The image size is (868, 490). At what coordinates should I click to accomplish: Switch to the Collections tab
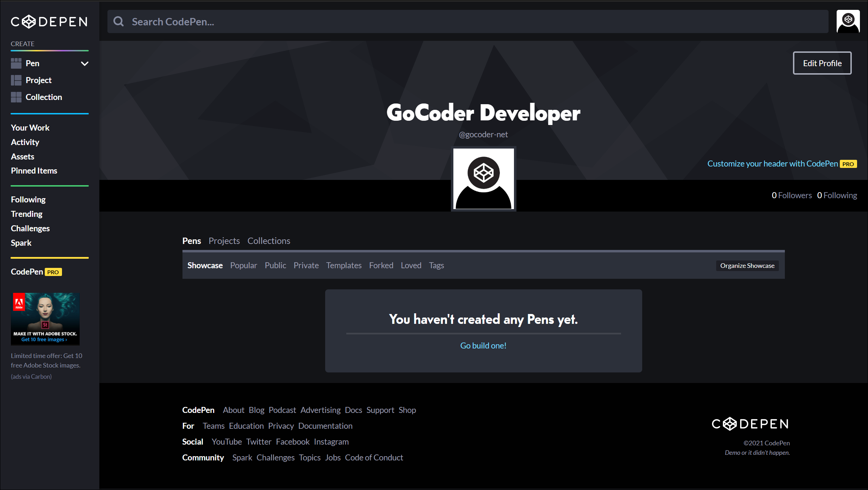(269, 241)
